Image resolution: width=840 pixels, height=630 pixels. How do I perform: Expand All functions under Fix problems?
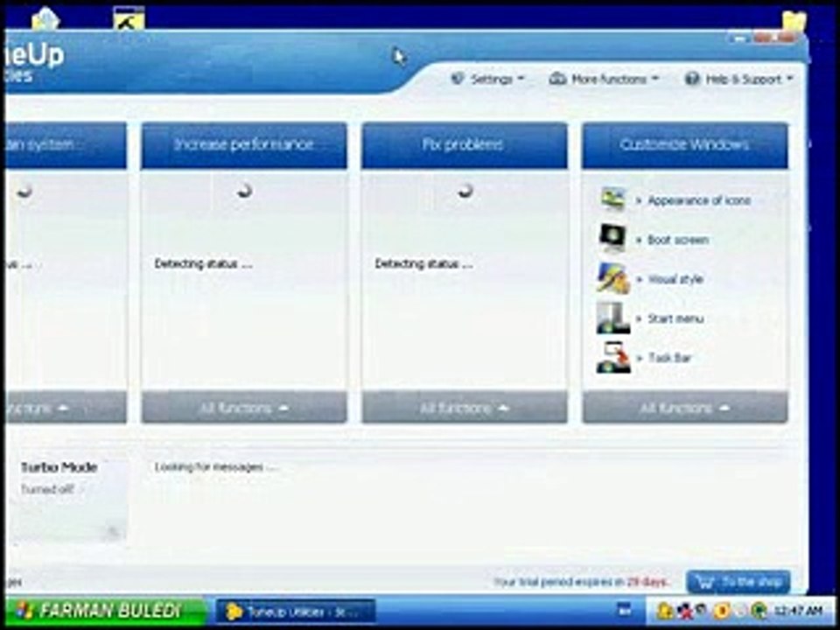pos(464,409)
